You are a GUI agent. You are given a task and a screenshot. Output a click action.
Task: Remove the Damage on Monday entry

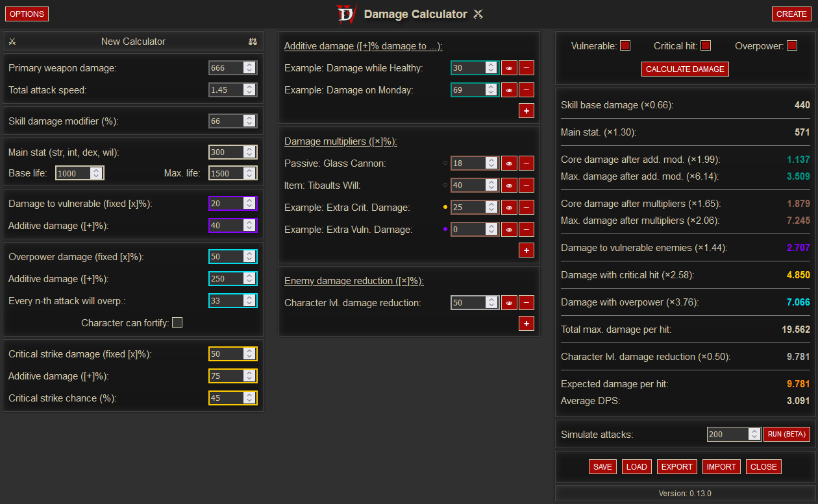pyautogui.click(x=526, y=90)
